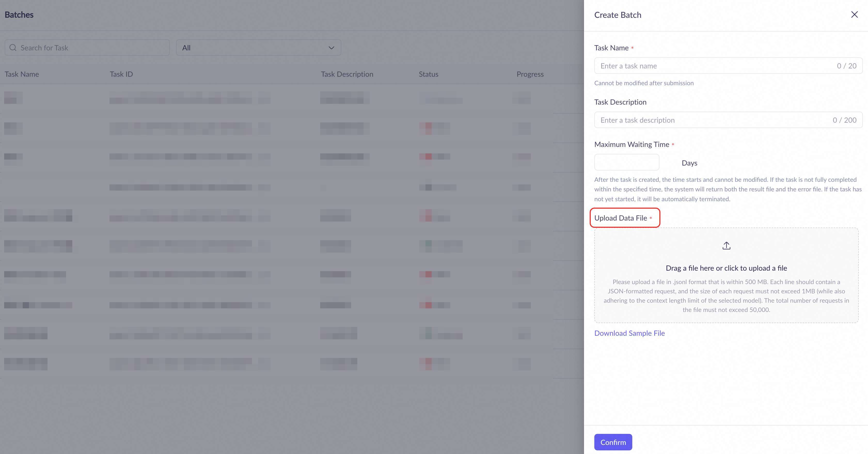This screenshot has width=868, height=454.
Task: Click the upload arrow icon
Action: click(726, 246)
